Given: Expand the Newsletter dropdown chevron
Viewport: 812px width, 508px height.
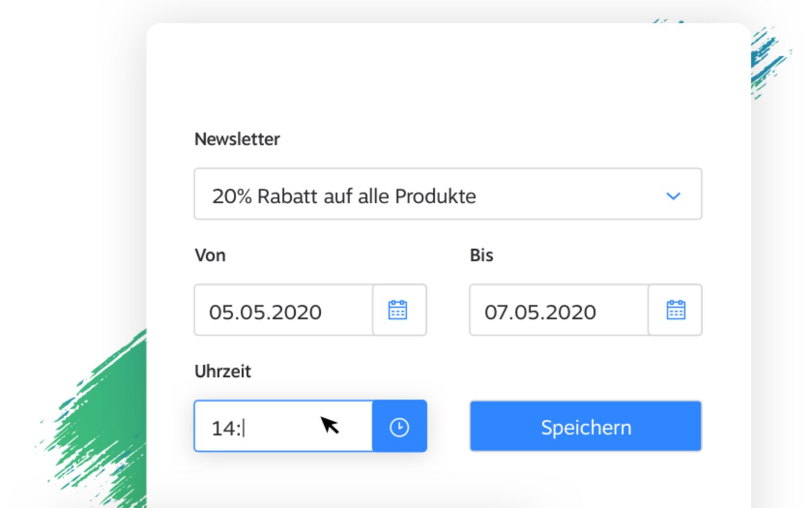Looking at the screenshot, I should point(673,196).
